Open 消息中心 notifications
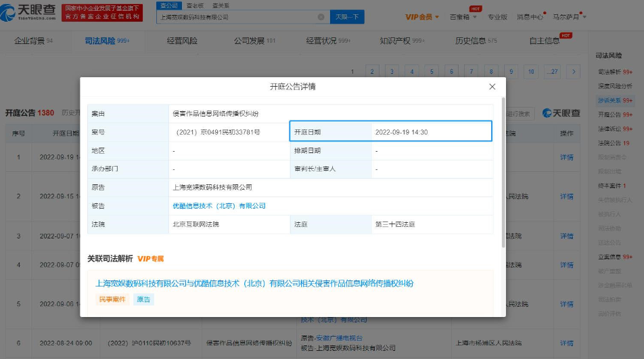Image resolution: width=644 pixels, height=359 pixels. pos(530,17)
